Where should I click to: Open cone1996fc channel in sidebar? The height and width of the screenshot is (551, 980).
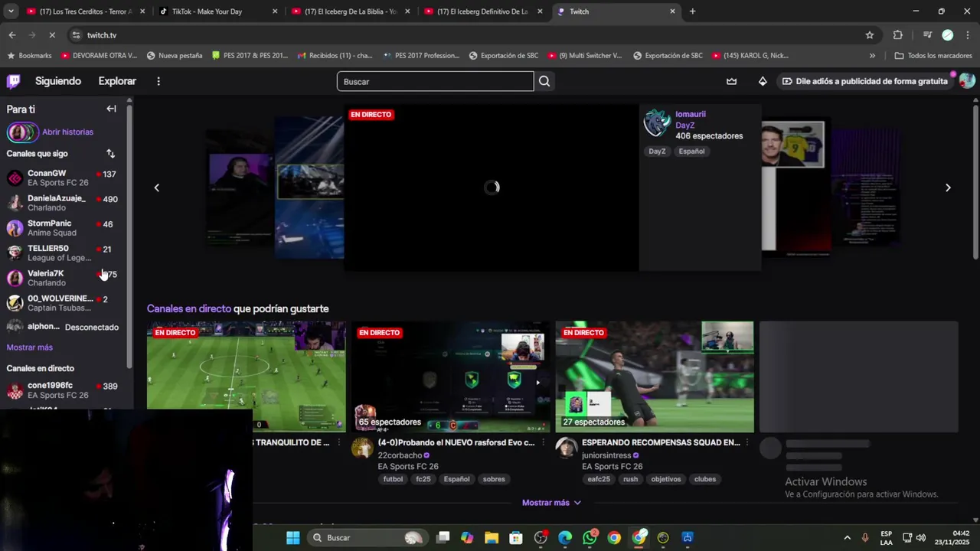pos(62,390)
